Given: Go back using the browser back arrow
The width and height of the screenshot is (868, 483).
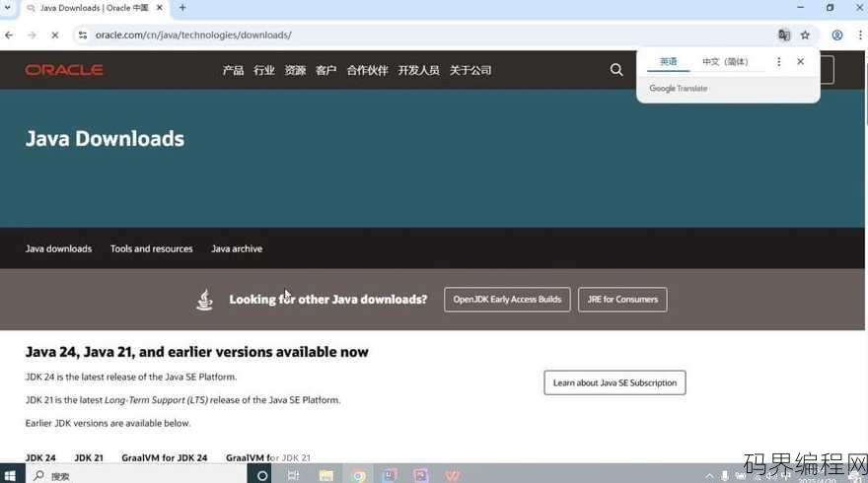Looking at the screenshot, I should point(9,34).
